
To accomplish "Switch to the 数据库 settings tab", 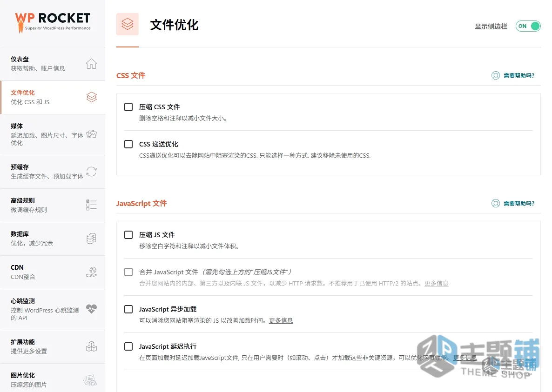I will [x=53, y=239].
